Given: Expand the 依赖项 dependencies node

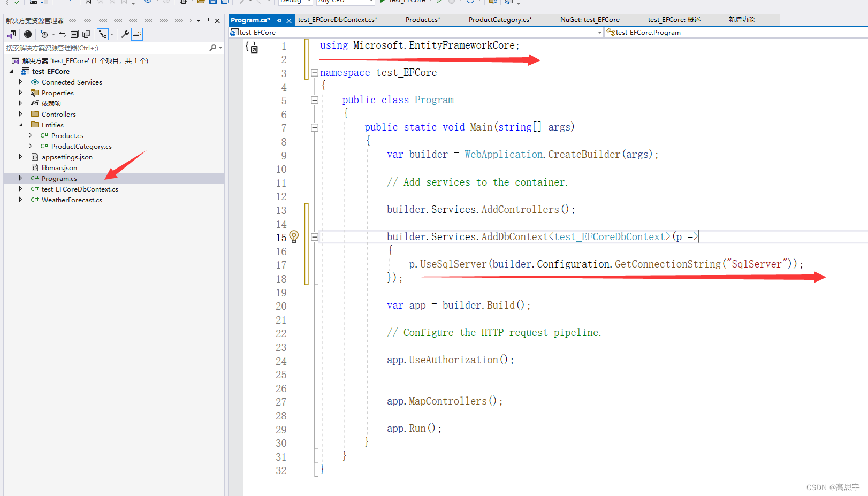Looking at the screenshot, I should tap(20, 103).
